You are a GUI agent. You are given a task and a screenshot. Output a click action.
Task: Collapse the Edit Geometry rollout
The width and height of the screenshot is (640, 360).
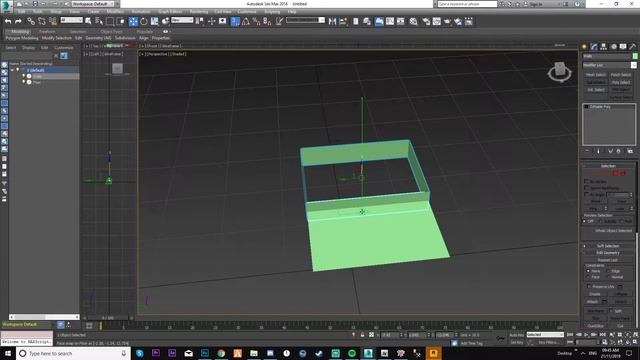(608, 253)
